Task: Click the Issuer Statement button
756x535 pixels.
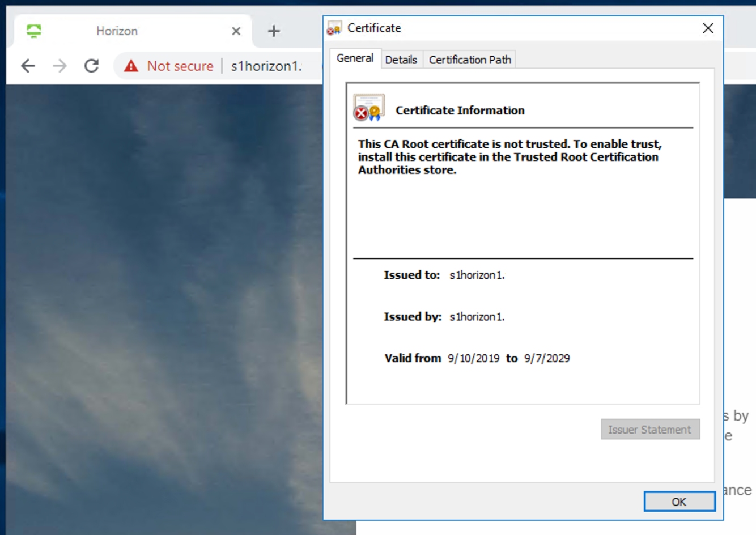Action: [650, 429]
